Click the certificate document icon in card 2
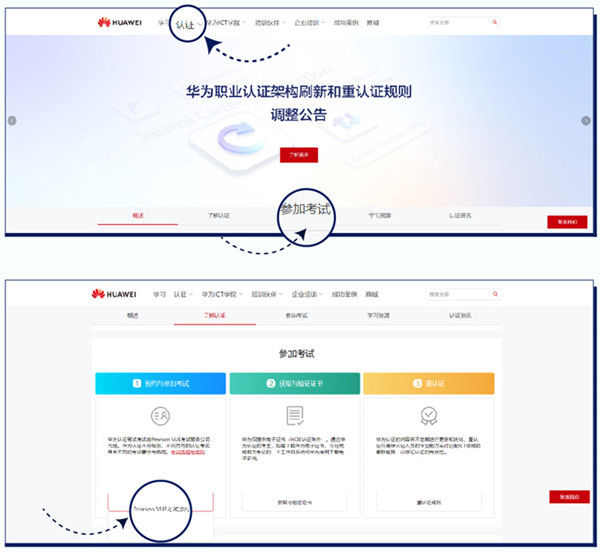 pyautogui.click(x=295, y=416)
